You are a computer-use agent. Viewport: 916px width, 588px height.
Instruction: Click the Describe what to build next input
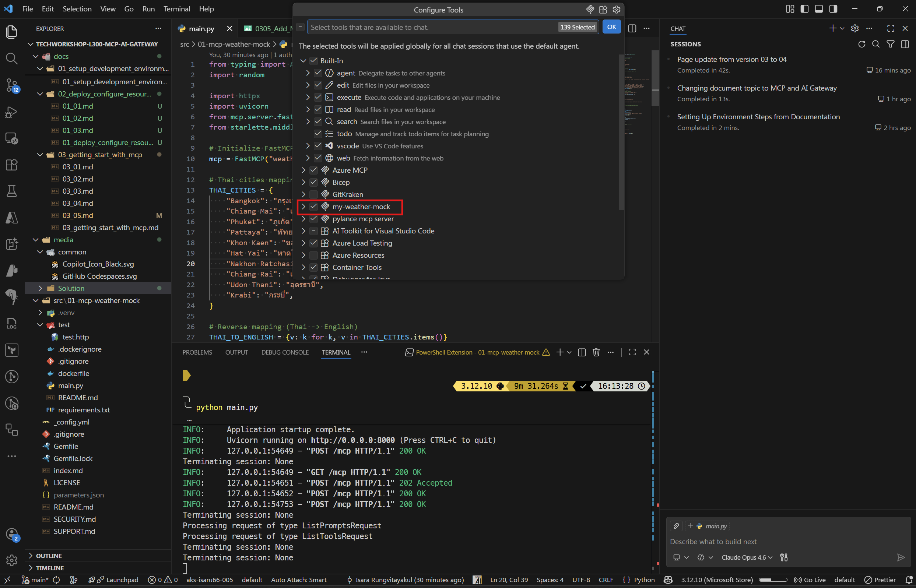tap(789, 542)
